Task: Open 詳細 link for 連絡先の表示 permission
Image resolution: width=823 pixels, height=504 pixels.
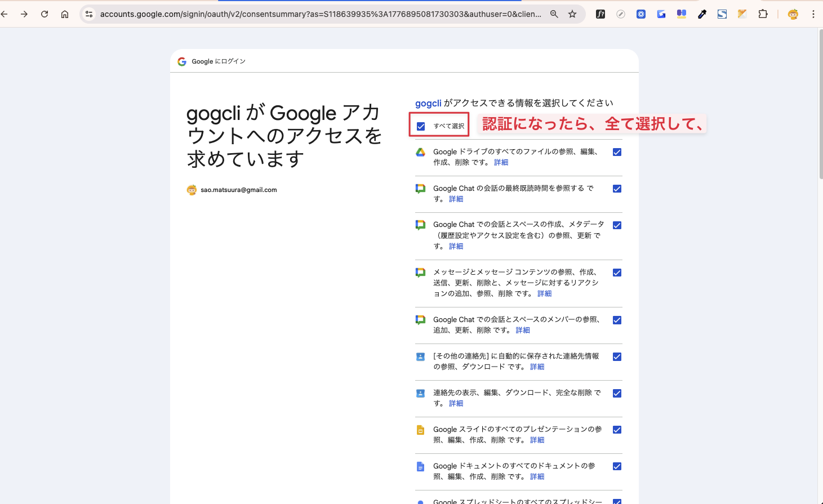Action: [x=456, y=403]
